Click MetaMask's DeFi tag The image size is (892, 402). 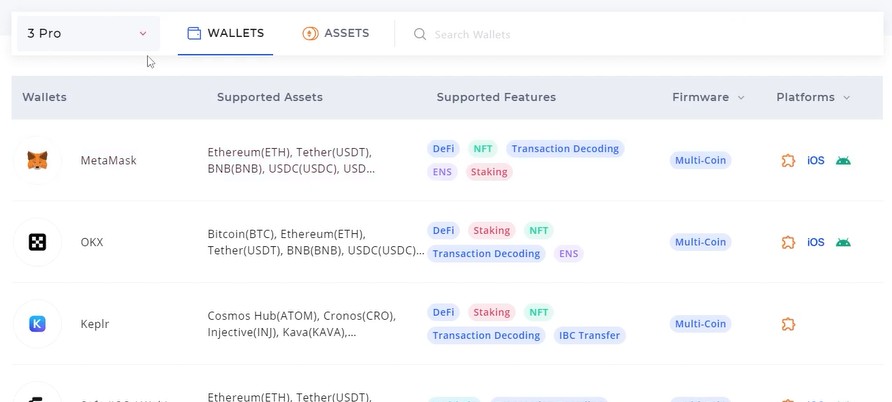[x=443, y=149]
